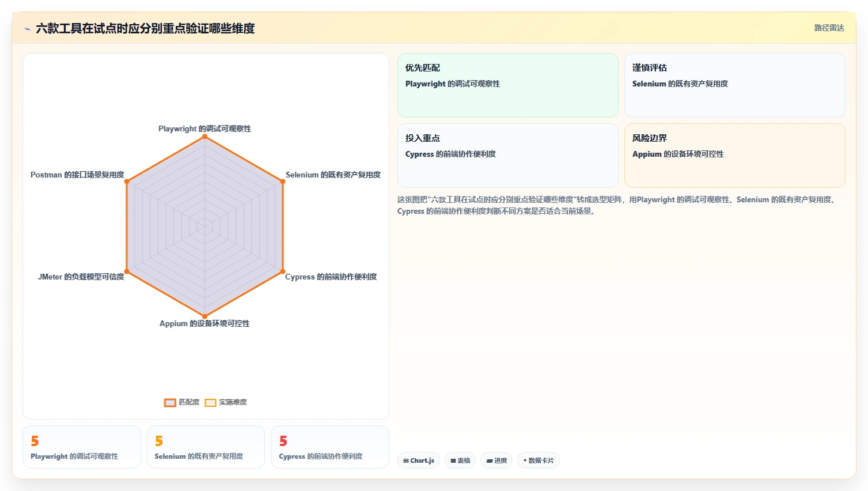Select the 数据卡片 tag chip
This screenshot has width=868, height=491.
pyautogui.click(x=539, y=460)
